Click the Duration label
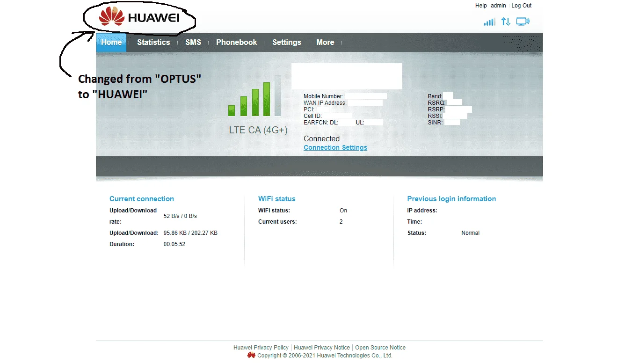The width and height of the screenshot is (639, 364). pos(122,244)
